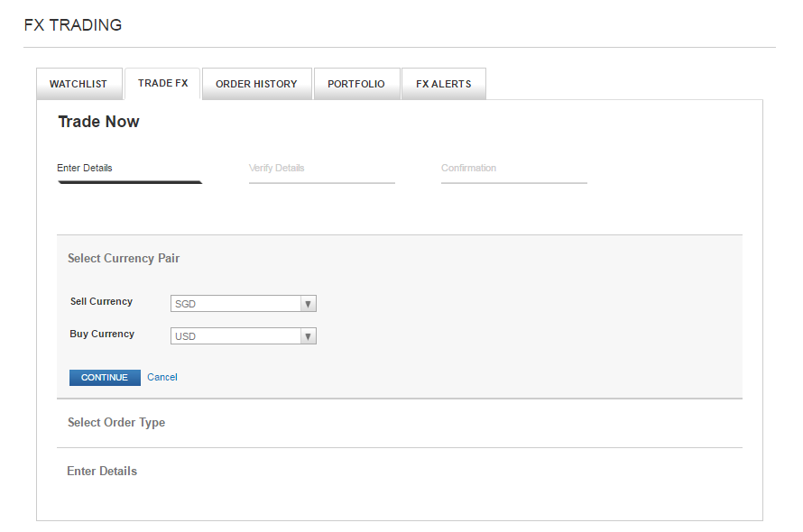Image resolution: width=803 pixels, height=532 pixels.
Task: Click the dark progress bar under the Enter Details step
Action: tap(130, 182)
